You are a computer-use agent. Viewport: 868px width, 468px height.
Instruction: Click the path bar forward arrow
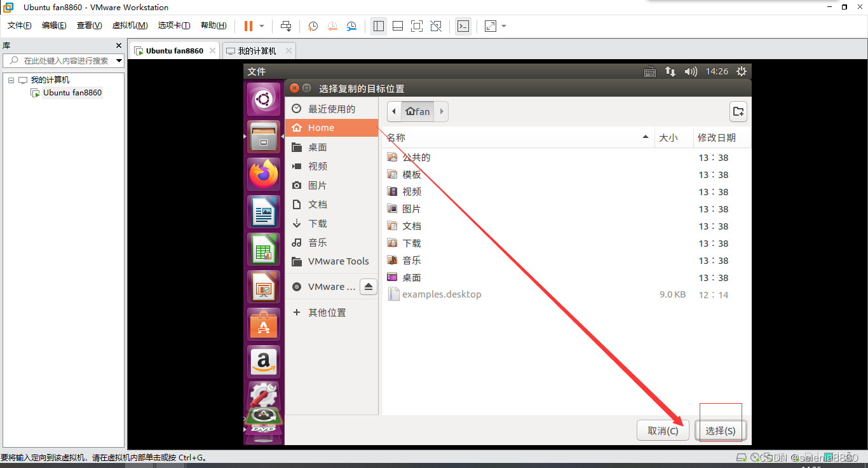(x=441, y=111)
